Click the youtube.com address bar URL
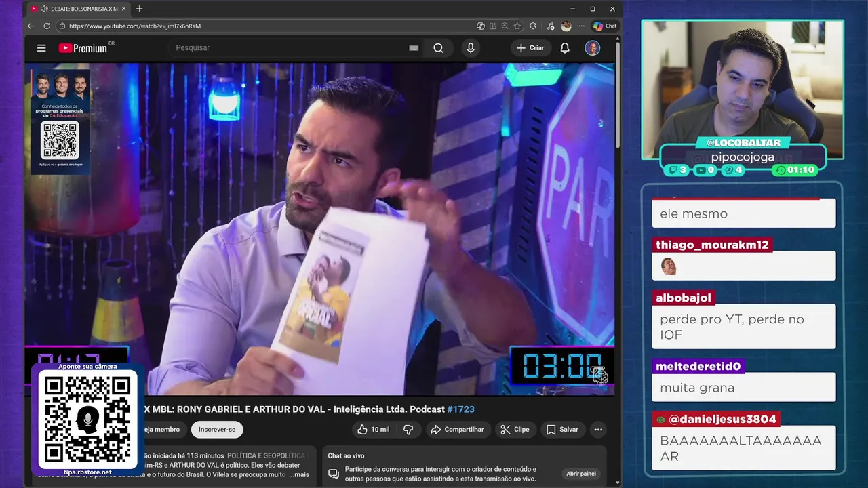This screenshot has width=868, height=488. click(x=135, y=26)
